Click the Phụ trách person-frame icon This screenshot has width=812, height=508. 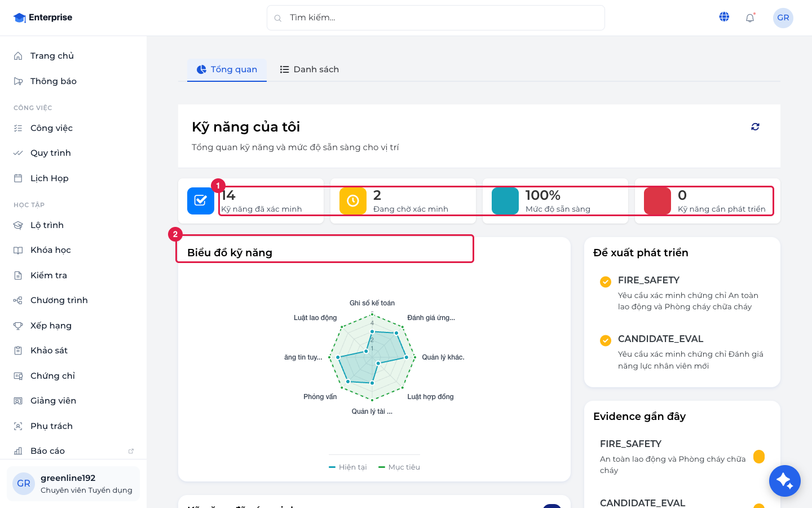tap(18, 426)
